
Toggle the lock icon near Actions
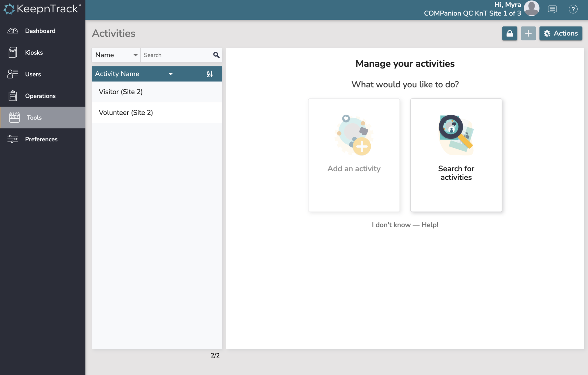[x=510, y=33]
